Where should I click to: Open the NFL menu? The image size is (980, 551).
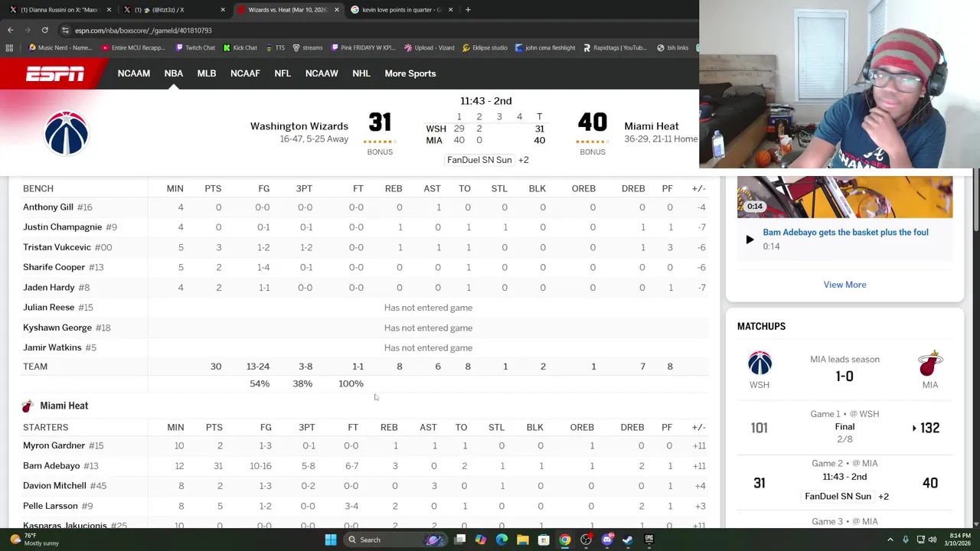coord(283,73)
